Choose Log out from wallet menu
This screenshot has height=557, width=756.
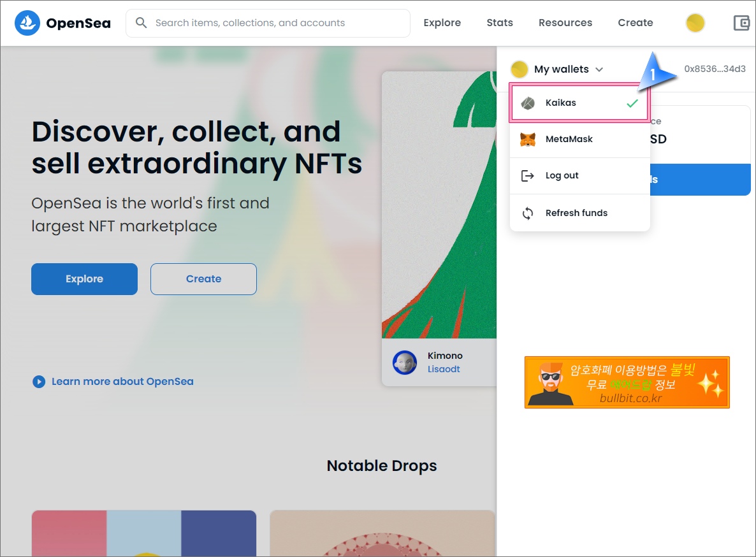pyautogui.click(x=580, y=176)
